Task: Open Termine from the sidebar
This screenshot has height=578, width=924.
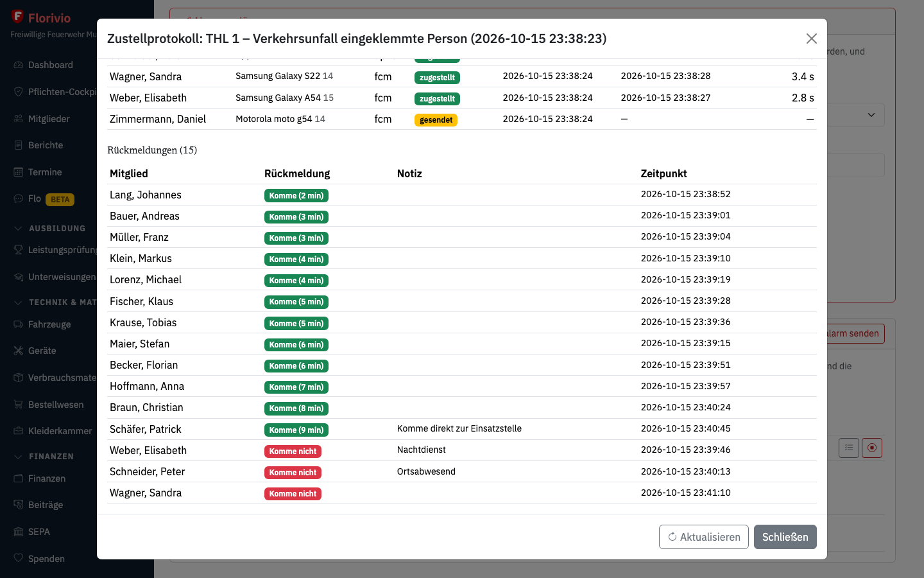Action: pyautogui.click(x=38, y=172)
